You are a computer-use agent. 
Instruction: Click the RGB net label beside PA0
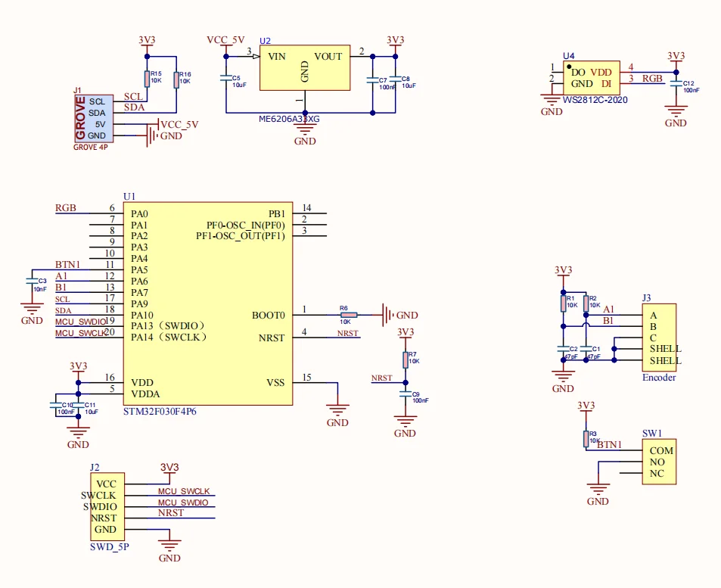pyautogui.click(x=66, y=208)
